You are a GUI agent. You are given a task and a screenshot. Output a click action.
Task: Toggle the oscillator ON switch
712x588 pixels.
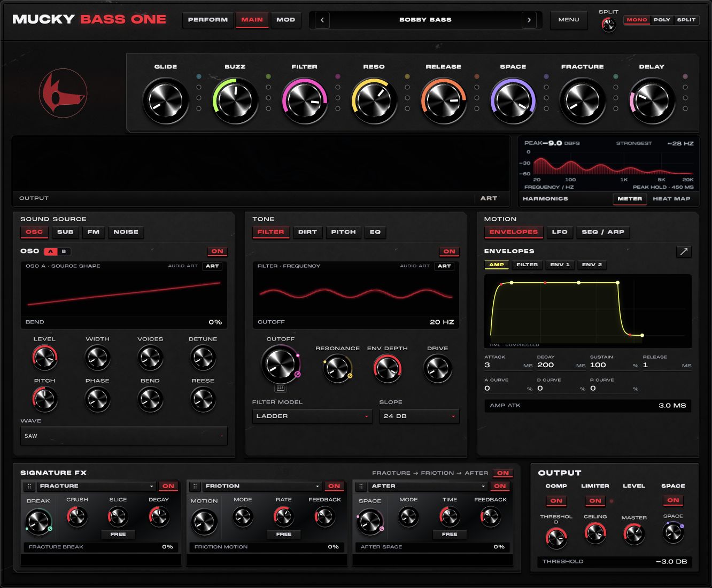[x=217, y=251]
